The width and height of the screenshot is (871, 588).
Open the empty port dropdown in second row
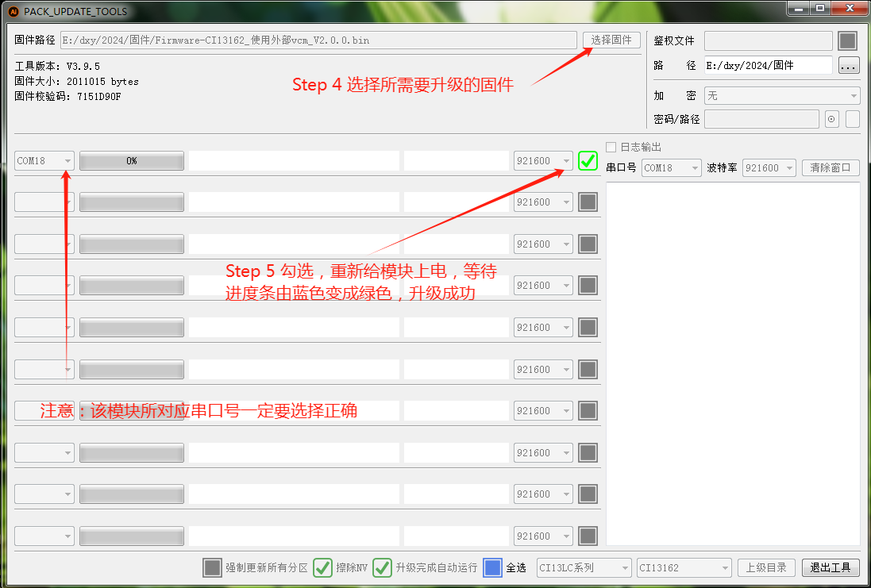pyautogui.click(x=44, y=202)
